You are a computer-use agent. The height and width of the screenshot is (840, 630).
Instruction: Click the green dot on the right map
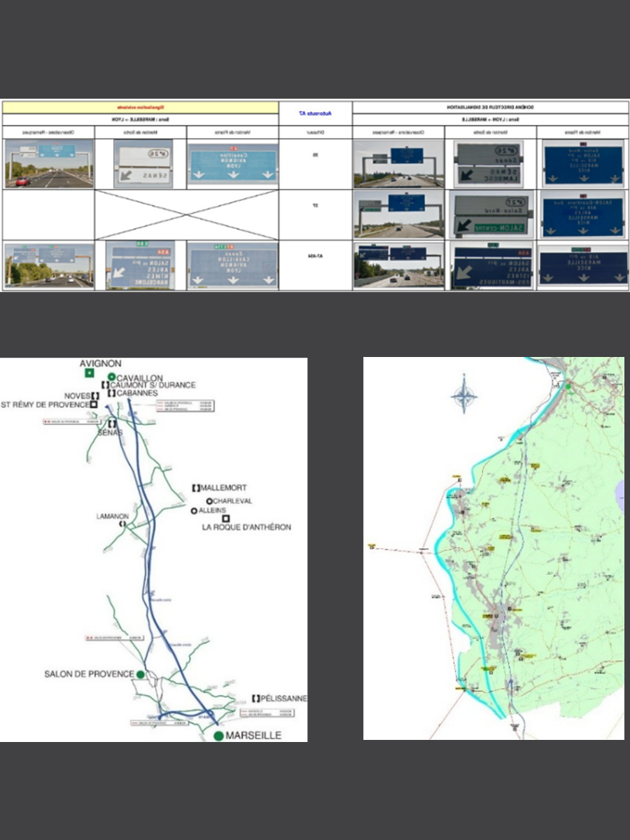pyautogui.click(x=569, y=386)
